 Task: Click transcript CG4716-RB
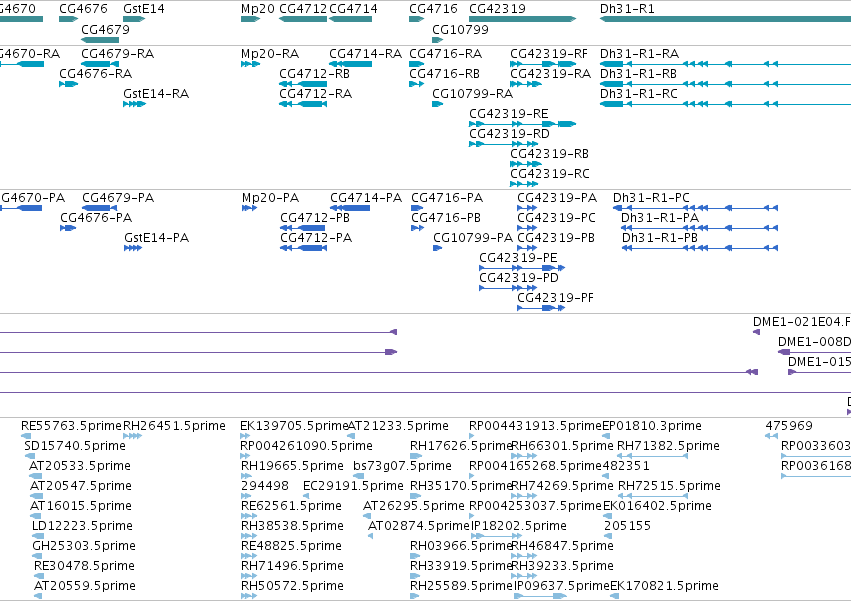[x=416, y=84]
